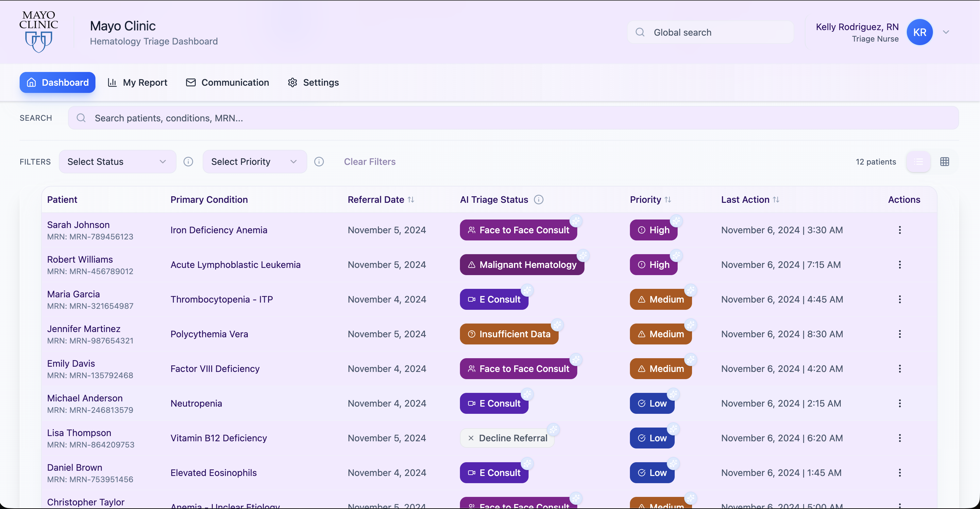This screenshot has width=980, height=509.
Task: Click Clear Filters link
Action: [x=369, y=162]
